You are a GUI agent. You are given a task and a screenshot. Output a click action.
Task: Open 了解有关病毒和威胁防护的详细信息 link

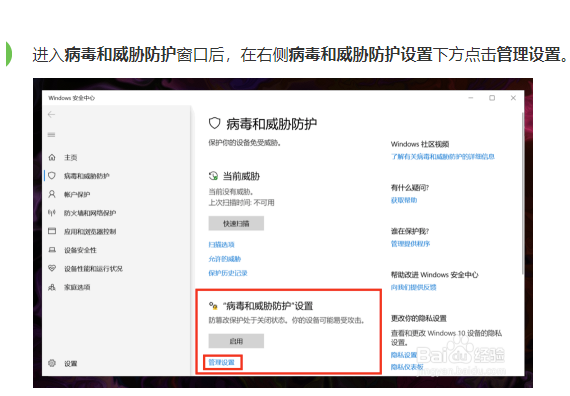pyautogui.click(x=442, y=157)
